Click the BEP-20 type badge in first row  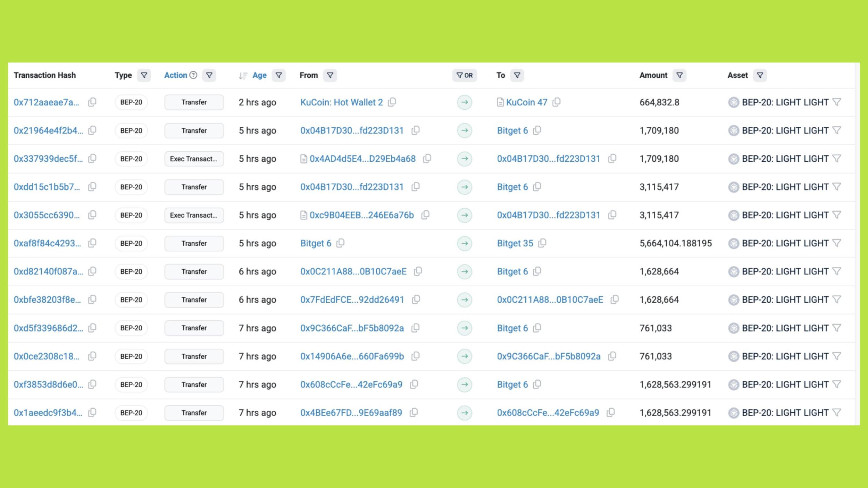point(131,102)
